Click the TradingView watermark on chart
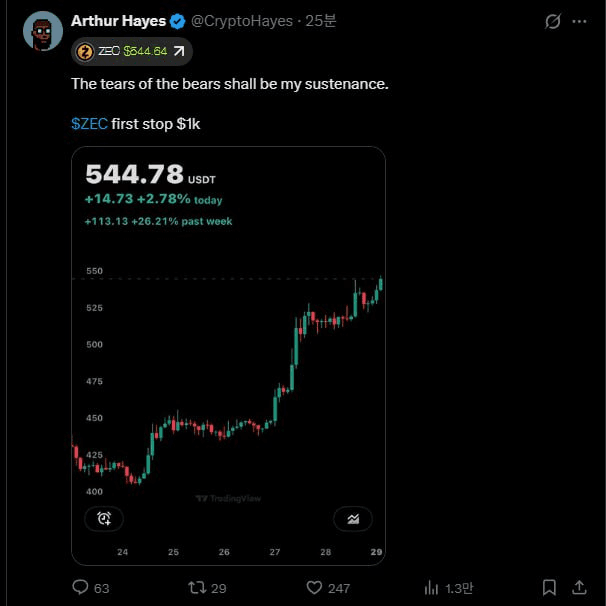The height and width of the screenshot is (606, 606). (x=228, y=498)
